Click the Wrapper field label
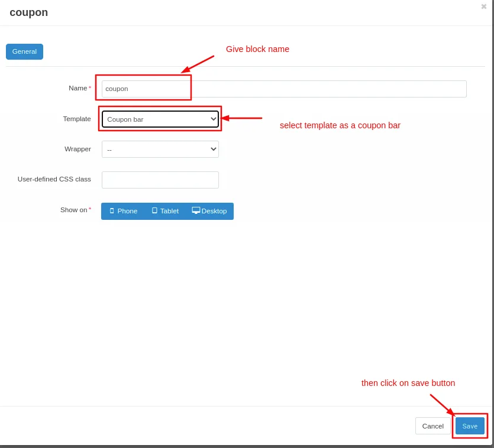Viewport: 494px width, 448px height. click(x=78, y=149)
